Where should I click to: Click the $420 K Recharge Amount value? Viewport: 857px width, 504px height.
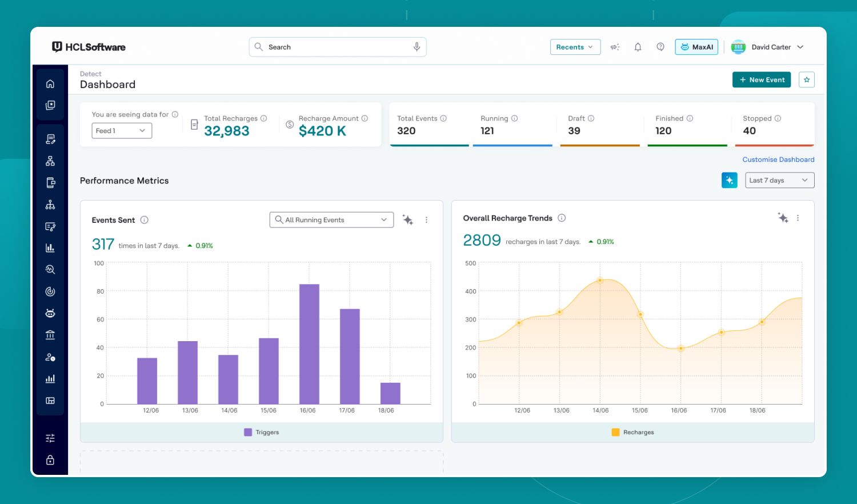(322, 131)
